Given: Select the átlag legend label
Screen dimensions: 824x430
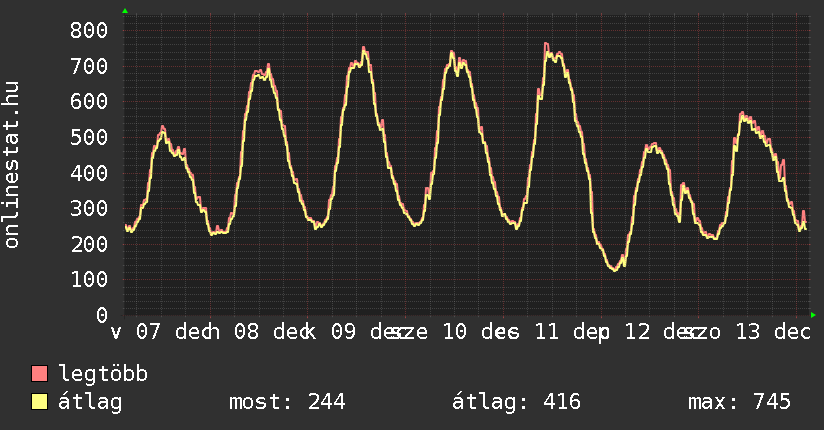Looking at the screenshot, I should click(90, 403).
